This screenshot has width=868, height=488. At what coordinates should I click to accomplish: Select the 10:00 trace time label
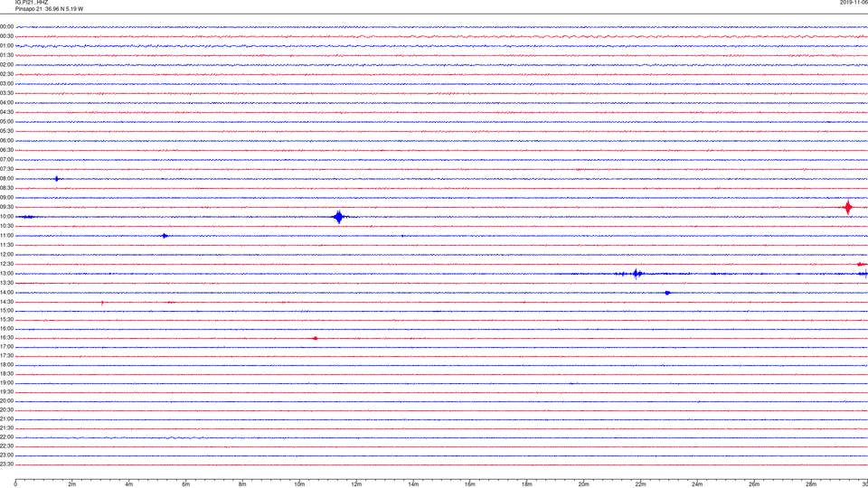(x=6, y=216)
